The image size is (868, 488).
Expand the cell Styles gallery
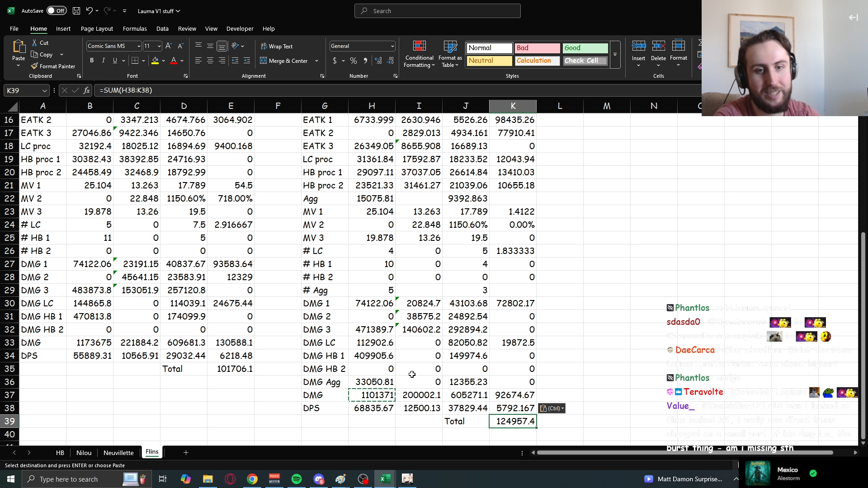pyautogui.click(x=615, y=55)
